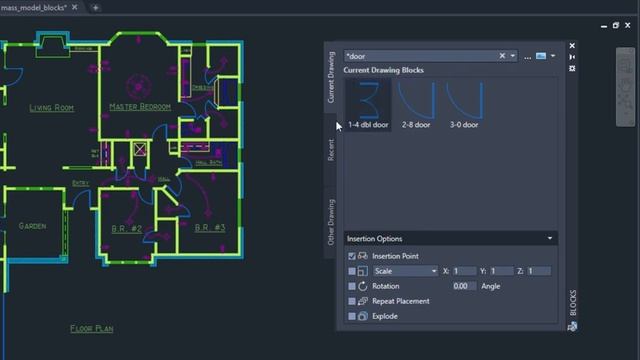This screenshot has width=640, height=360.
Task: Click the Scale option icon
Action: [362, 271]
